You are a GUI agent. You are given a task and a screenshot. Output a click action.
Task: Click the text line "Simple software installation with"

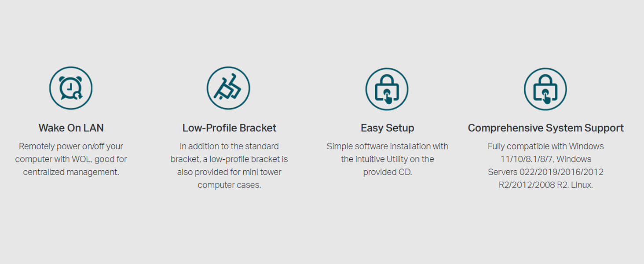click(387, 146)
